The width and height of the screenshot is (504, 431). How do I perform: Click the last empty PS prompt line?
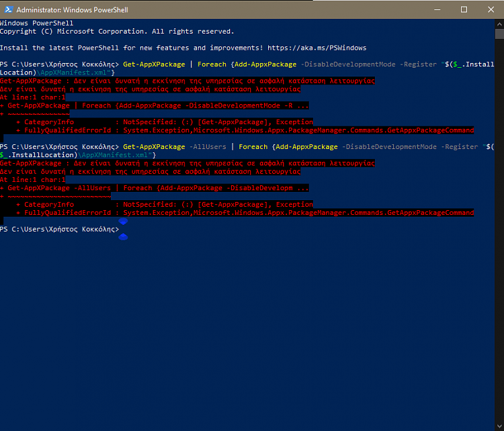pos(59,230)
